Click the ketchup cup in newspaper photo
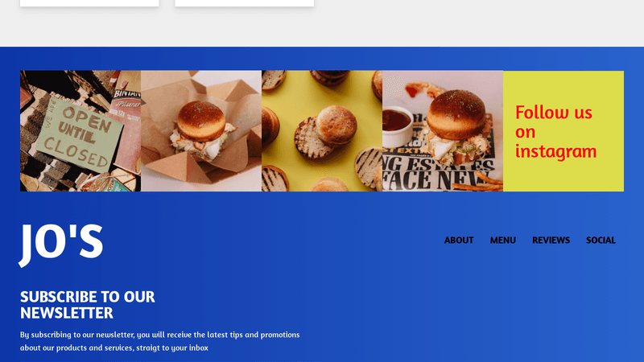644x362 pixels. pyautogui.click(x=397, y=125)
